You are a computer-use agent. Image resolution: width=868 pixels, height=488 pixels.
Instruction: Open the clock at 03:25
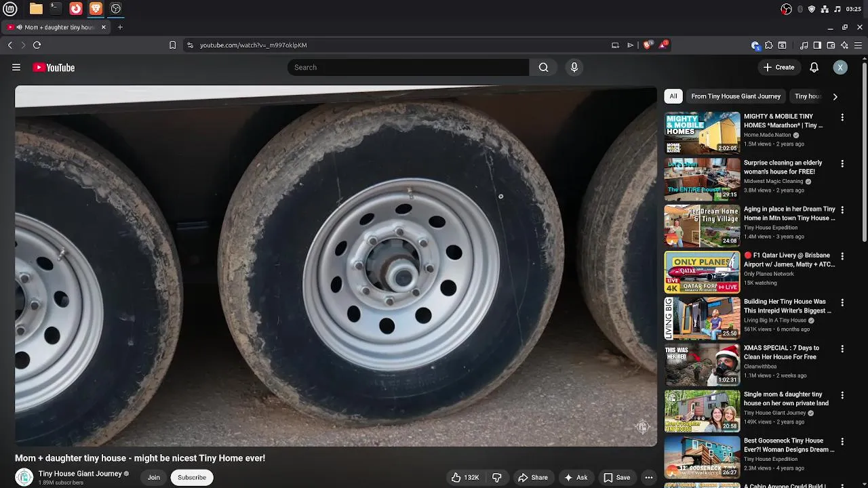coord(853,9)
